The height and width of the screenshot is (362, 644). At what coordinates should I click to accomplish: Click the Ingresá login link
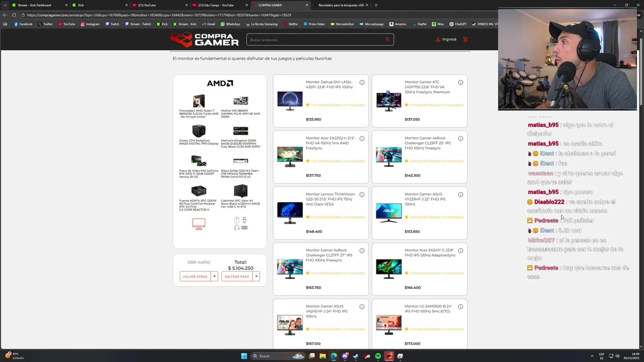point(446,40)
